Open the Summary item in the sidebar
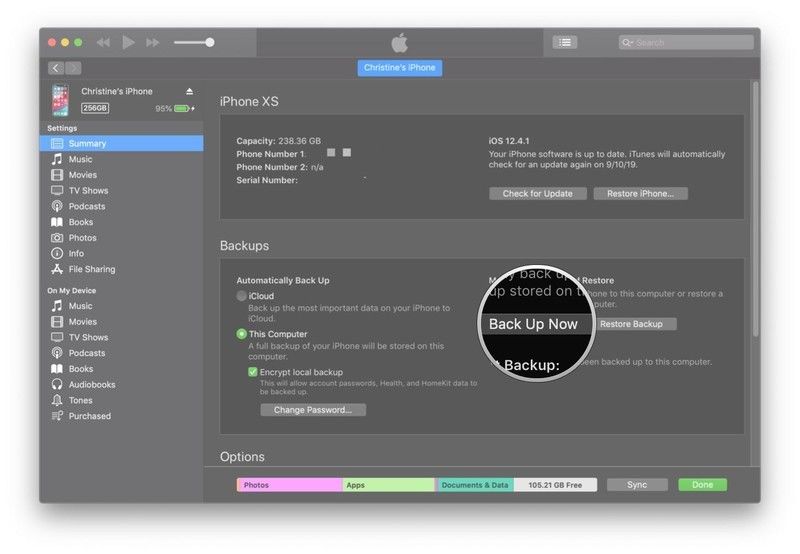This screenshot has width=800, height=554. click(x=87, y=143)
